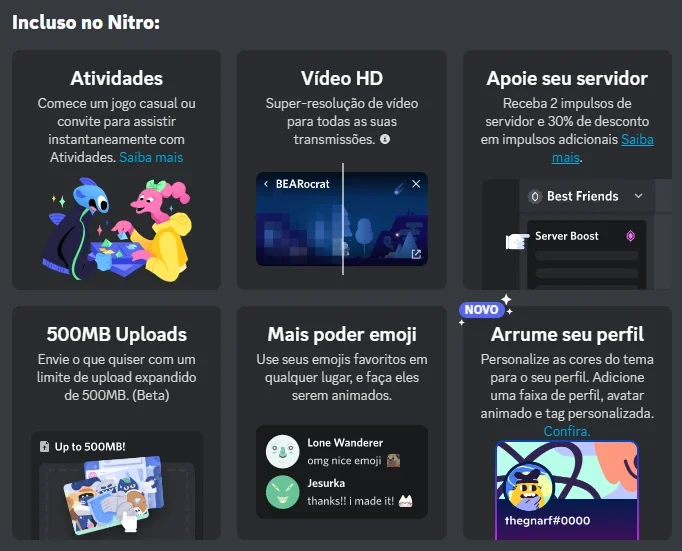Click the Arrume seu perfil heading
This screenshot has width=682, height=551.
point(567,334)
